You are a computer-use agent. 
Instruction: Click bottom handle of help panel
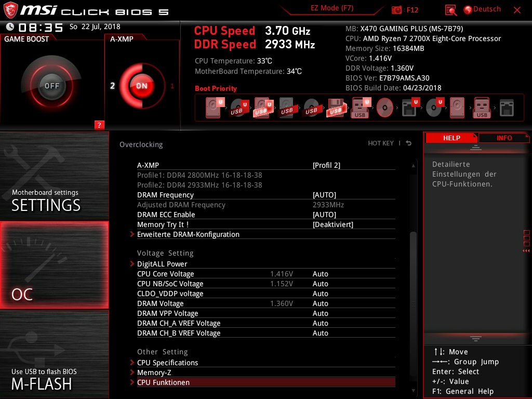tap(476, 338)
